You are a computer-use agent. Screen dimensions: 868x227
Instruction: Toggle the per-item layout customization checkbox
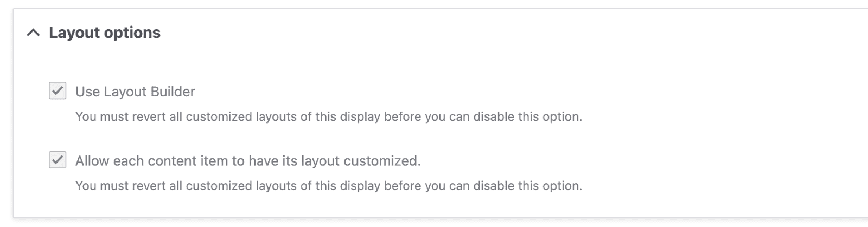pos(58,160)
